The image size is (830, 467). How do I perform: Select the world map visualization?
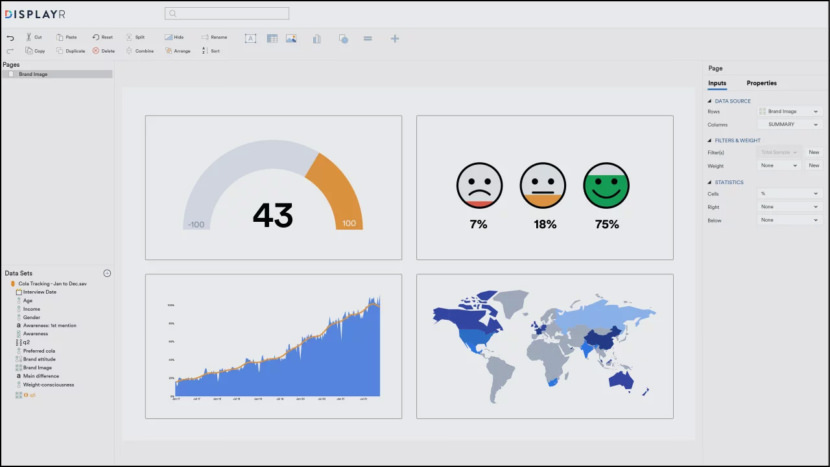(x=545, y=346)
